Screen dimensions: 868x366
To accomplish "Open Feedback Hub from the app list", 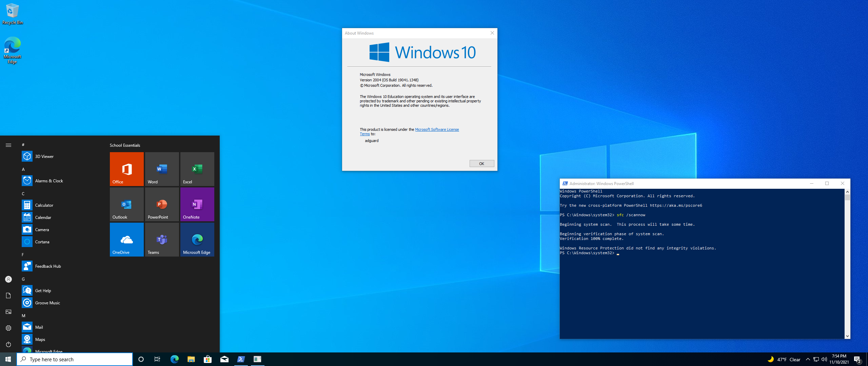I will click(x=61, y=266).
